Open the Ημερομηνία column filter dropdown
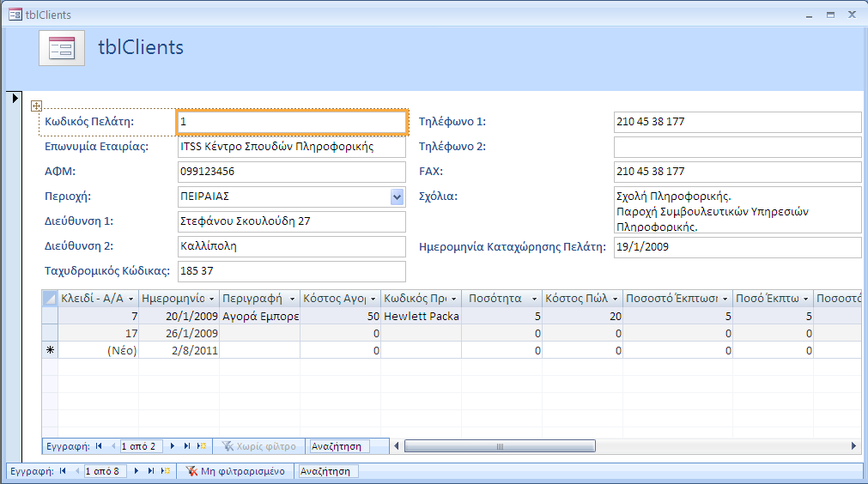 click(x=212, y=299)
